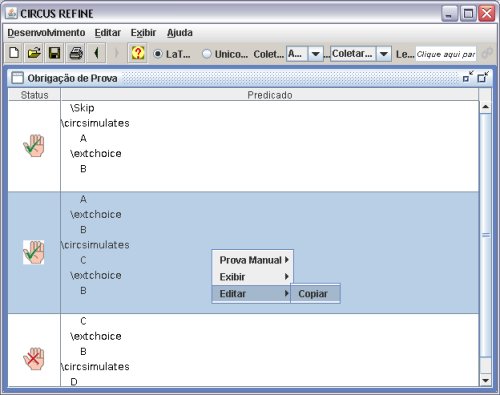Choose Editar in the context menu
Image resolution: width=500 pixels, height=395 pixels.
pos(251,294)
